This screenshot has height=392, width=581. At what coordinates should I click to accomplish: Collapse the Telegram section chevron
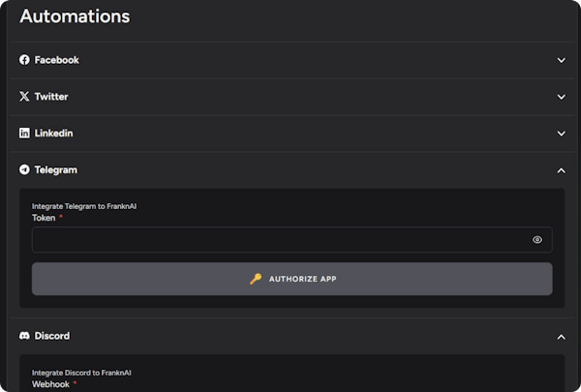[x=561, y=170]
